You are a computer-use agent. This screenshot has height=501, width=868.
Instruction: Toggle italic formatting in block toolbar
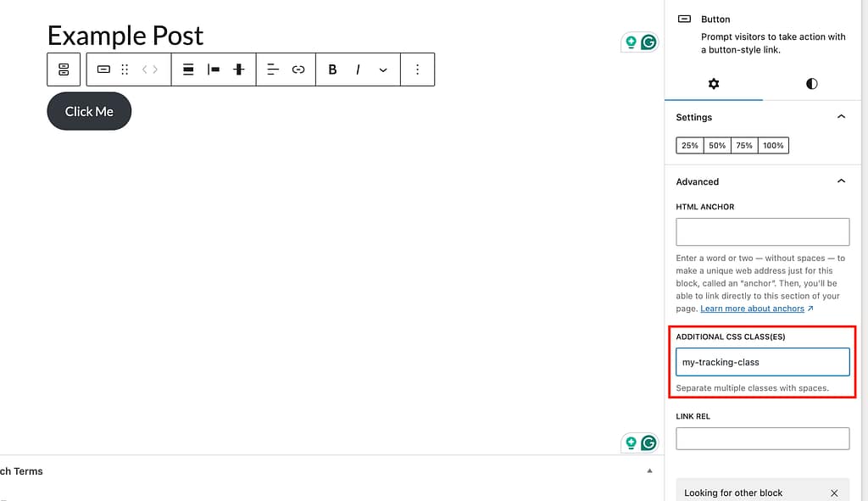coord(358,70)
